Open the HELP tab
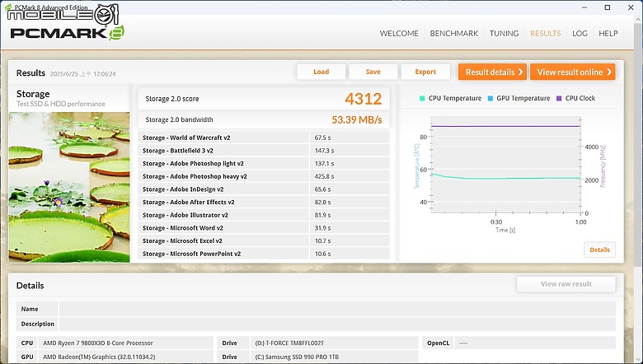The image size is (643, 364). point(608,34)
